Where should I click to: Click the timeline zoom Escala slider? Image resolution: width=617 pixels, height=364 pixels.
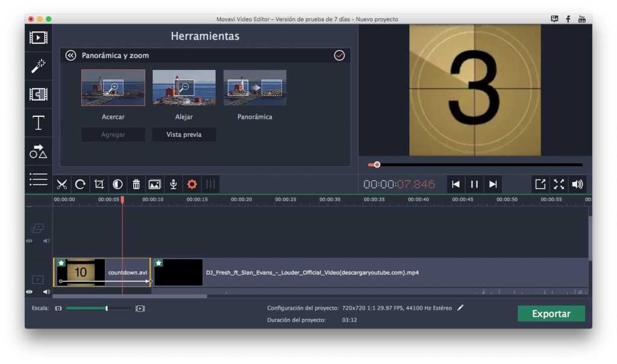click(98, 309)
